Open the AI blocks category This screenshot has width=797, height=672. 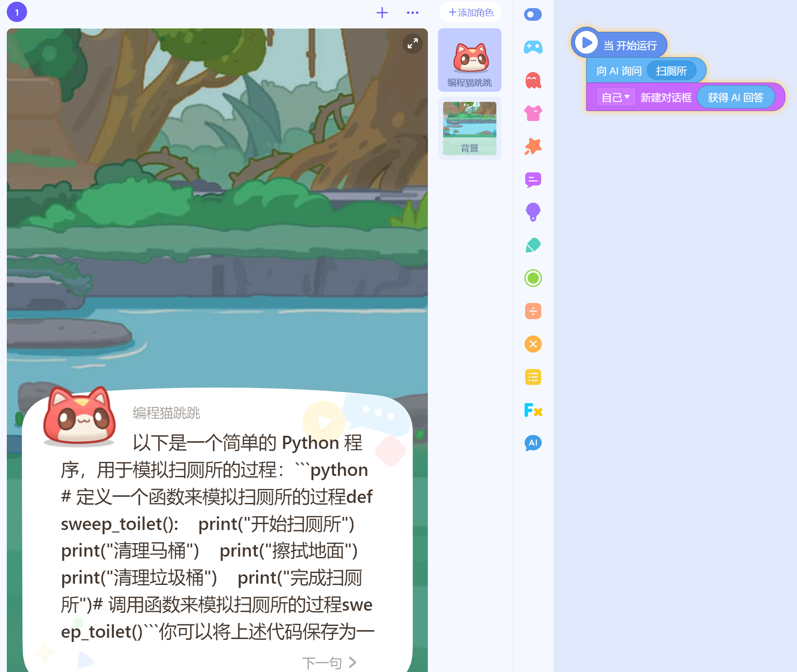[x=533, y=443]
